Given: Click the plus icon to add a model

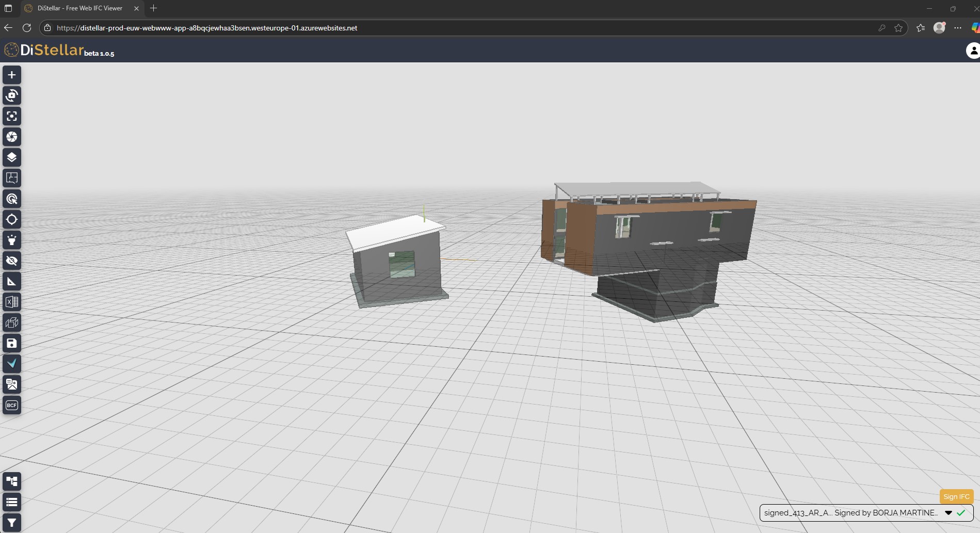Looking at the screenshot, I should (12, 75).
